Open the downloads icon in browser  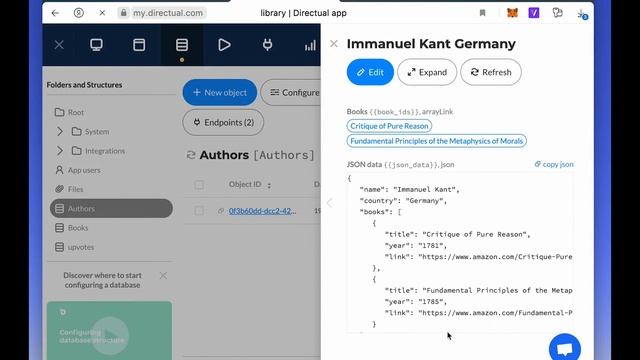(x=582, y=14)
